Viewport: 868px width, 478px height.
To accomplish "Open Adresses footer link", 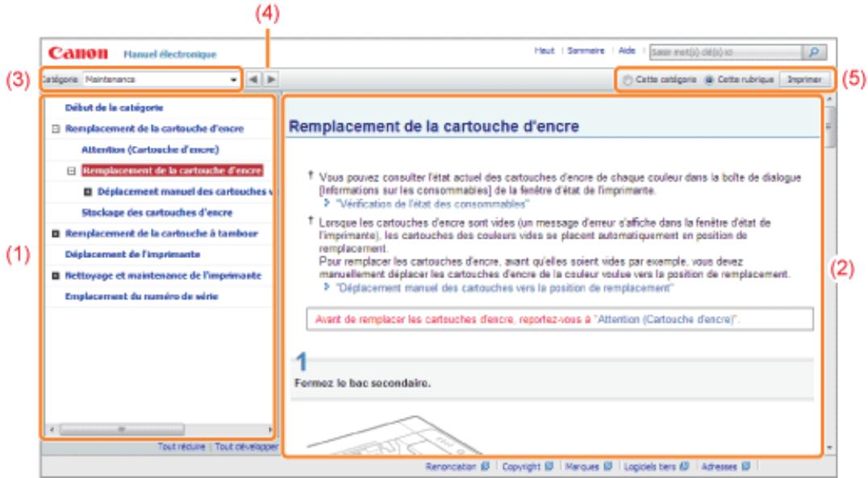I will (719, 467).
